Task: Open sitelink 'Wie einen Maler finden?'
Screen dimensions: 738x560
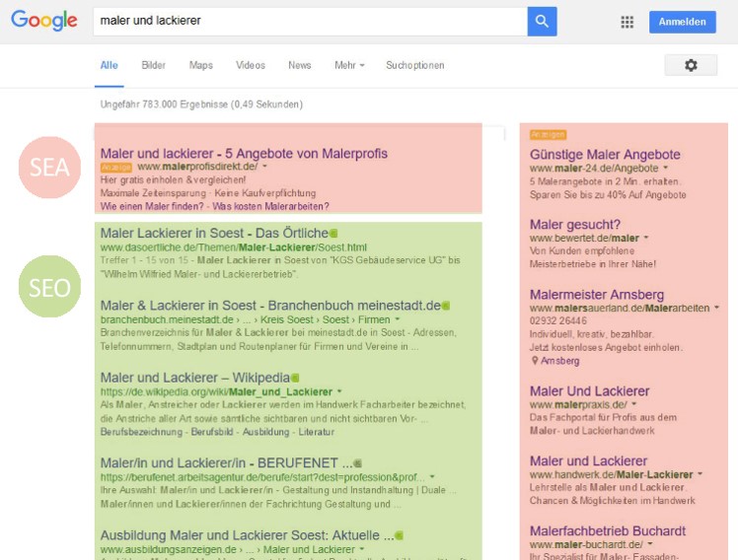Action: [x=152, y=206]
